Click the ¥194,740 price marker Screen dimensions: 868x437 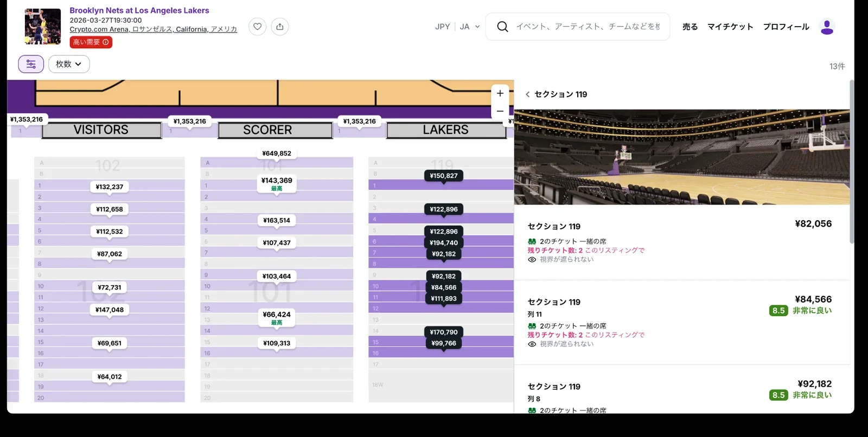tap(444, 243)
